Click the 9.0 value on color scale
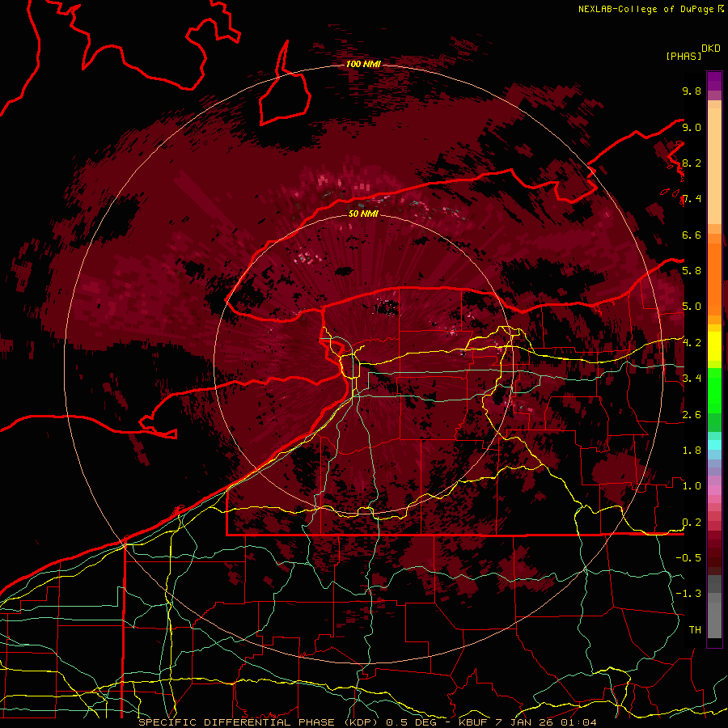This screenshot has height=728, width=728. 692,127
